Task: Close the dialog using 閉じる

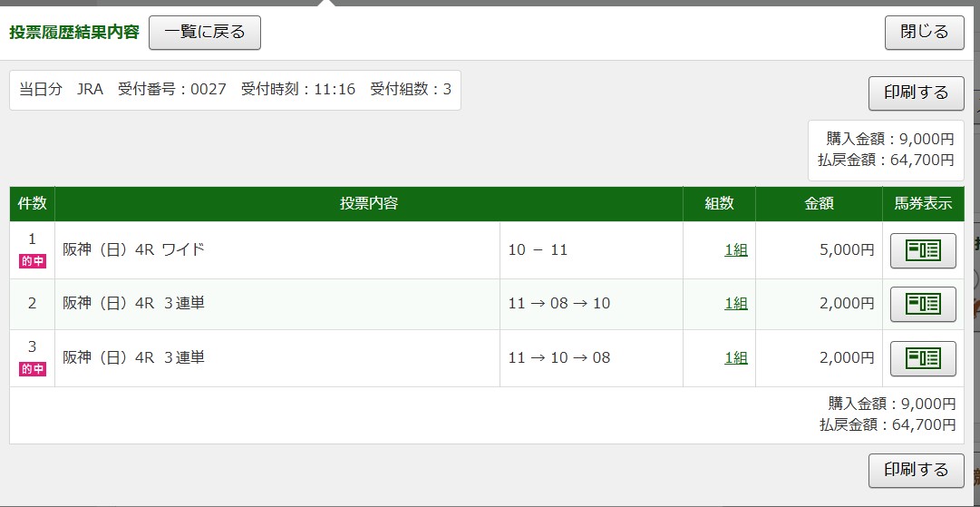Action: coord(924,33)
